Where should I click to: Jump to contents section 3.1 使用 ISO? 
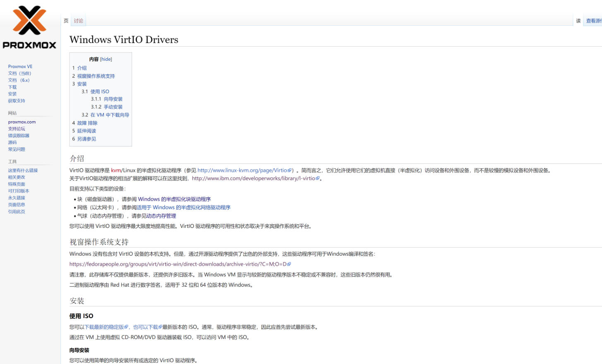(x=100, y=91)
